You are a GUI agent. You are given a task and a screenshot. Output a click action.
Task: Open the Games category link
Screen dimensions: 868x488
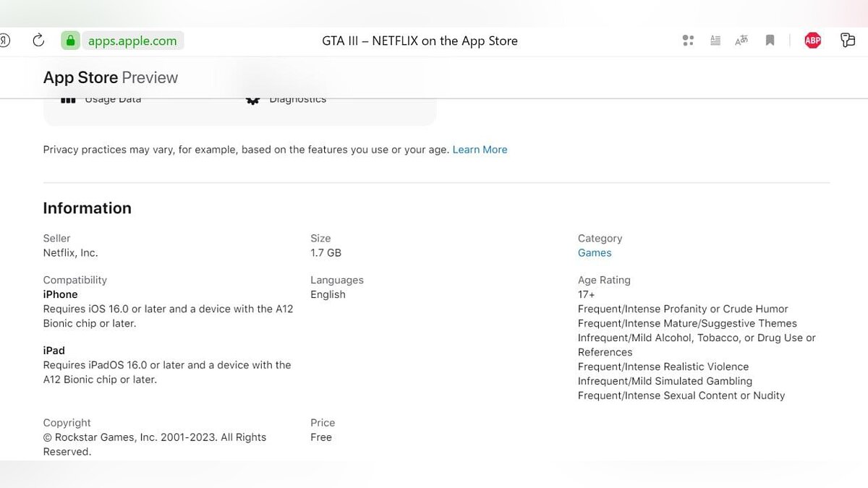(595, 253)
